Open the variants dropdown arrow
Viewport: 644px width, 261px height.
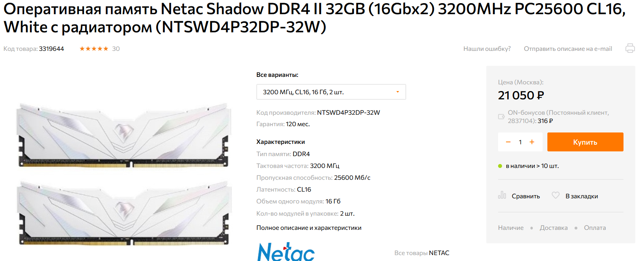point(398,92)
